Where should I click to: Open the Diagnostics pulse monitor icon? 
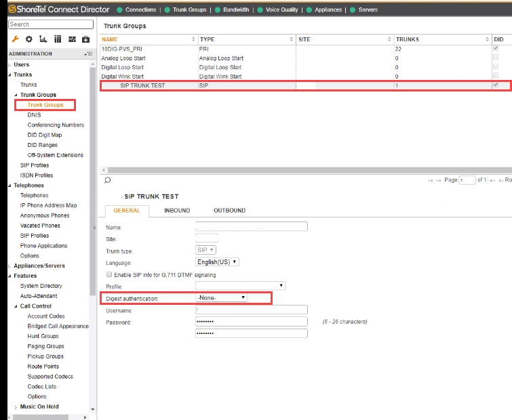[x=72, y=39]
